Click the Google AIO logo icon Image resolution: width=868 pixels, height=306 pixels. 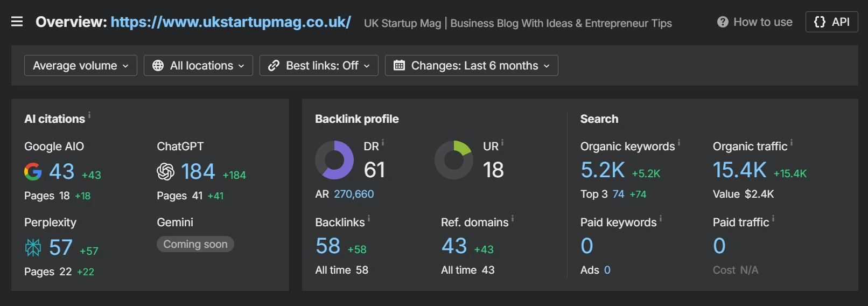click(x=33, y=172)
